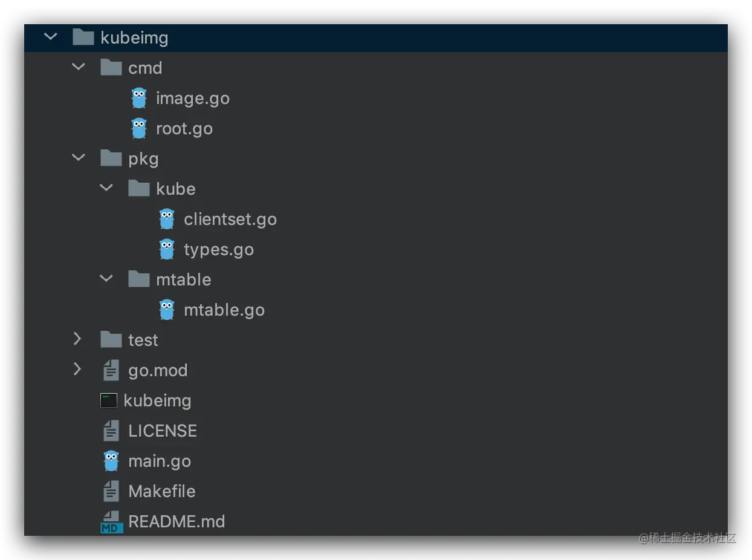Viewport: 752px width, 560px height.
Task: Click the gopher icon beside types.go
Action: point(167,249)
